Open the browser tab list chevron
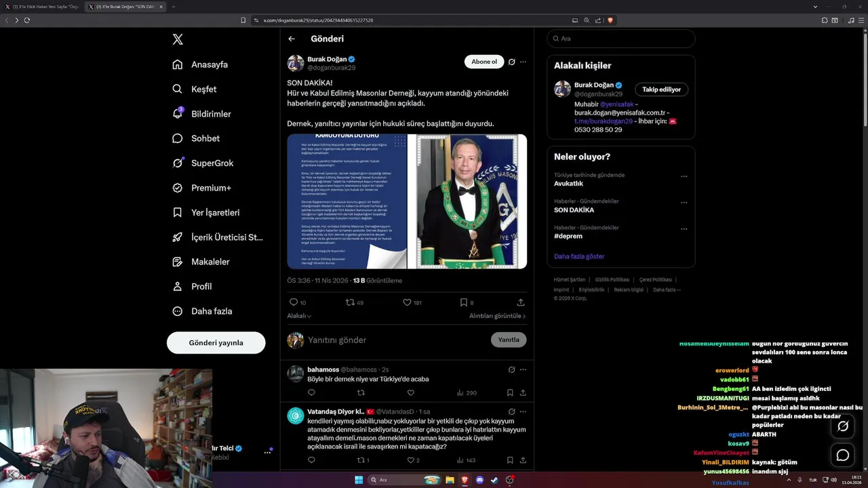The image size is (868, 488). pos(815,6)
